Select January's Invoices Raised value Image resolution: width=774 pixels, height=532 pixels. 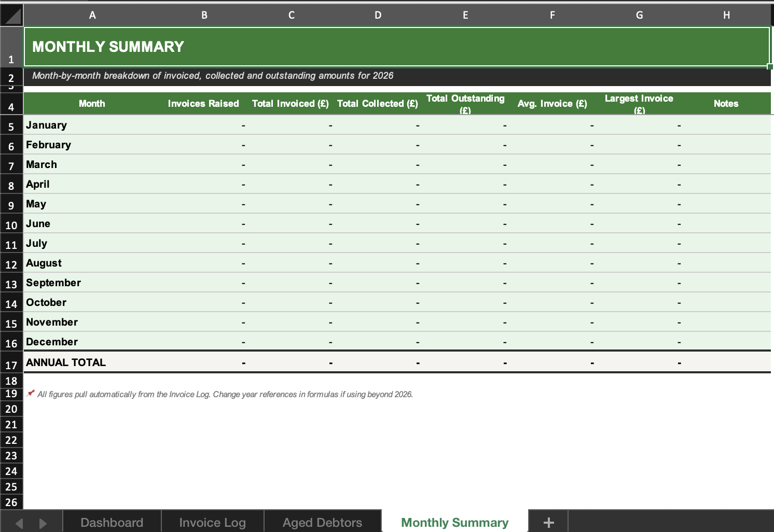(x=204, y=125)
